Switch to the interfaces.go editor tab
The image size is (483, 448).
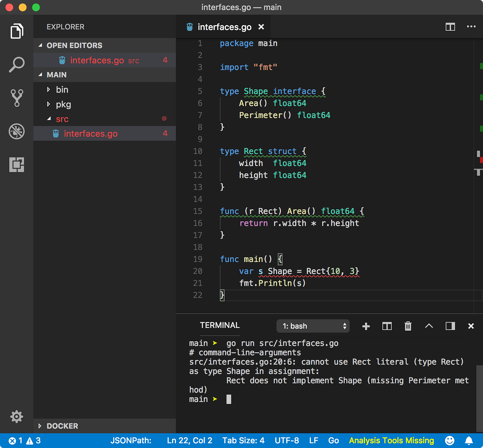224,27
